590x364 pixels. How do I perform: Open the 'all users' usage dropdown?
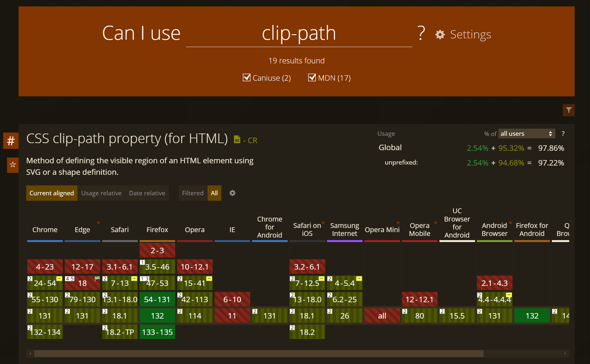(526, 134)
